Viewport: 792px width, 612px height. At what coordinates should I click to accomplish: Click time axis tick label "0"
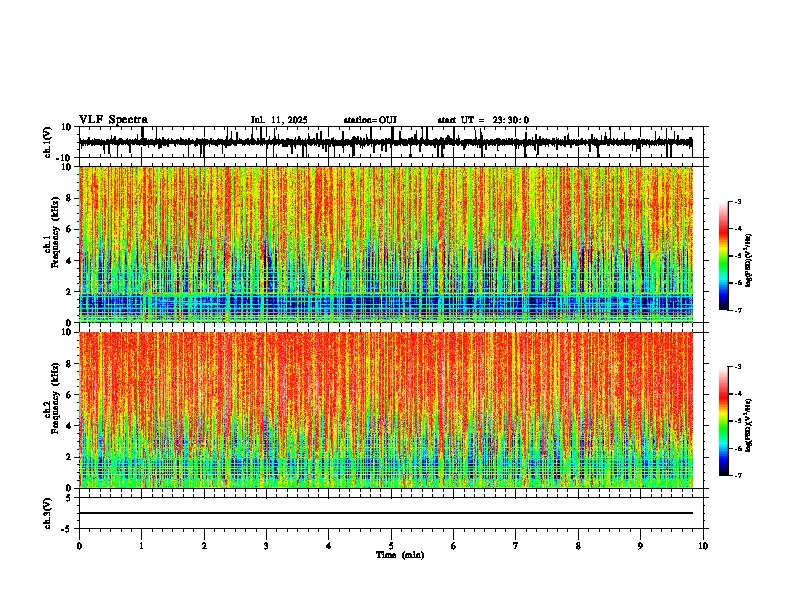coord(79,546)
